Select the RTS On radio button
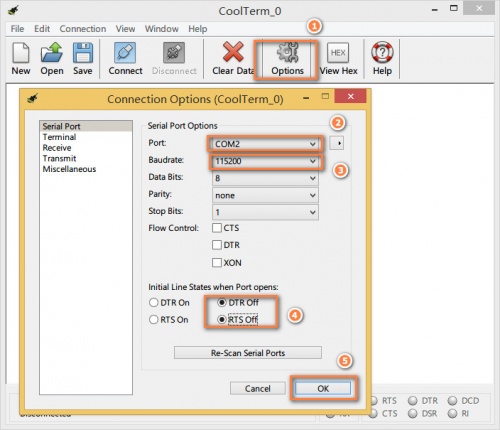This screenshot has height=430, width=500. (x=153, y=320)
